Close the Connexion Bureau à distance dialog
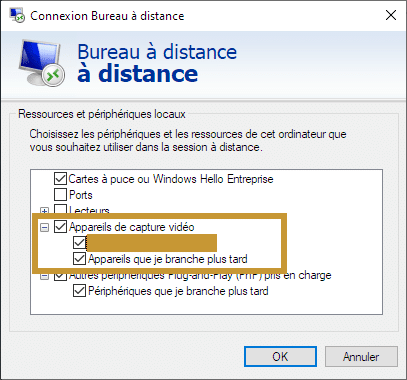Viewport: 407px width, 380px height. point(391,15)
